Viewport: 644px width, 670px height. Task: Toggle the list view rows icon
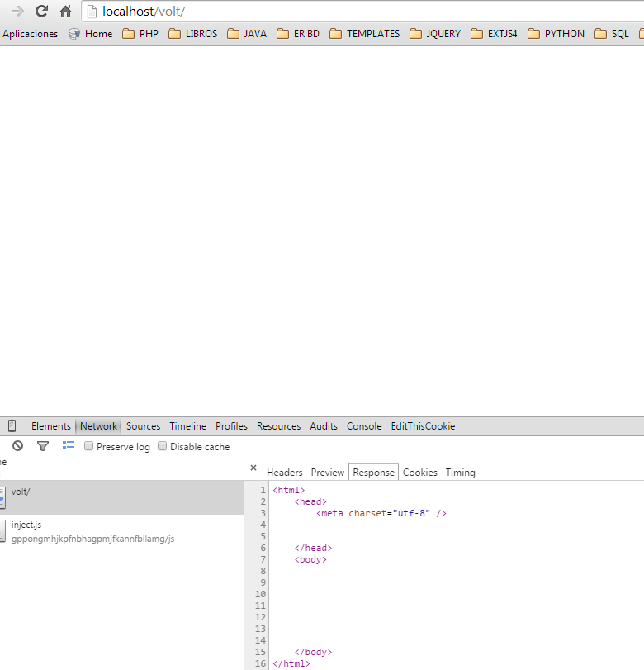69,446
